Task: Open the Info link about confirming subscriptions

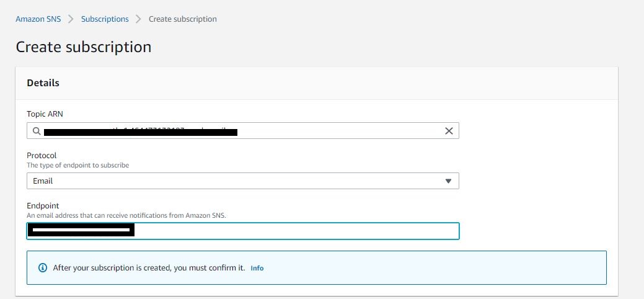Action: click(x=257, y=268)
